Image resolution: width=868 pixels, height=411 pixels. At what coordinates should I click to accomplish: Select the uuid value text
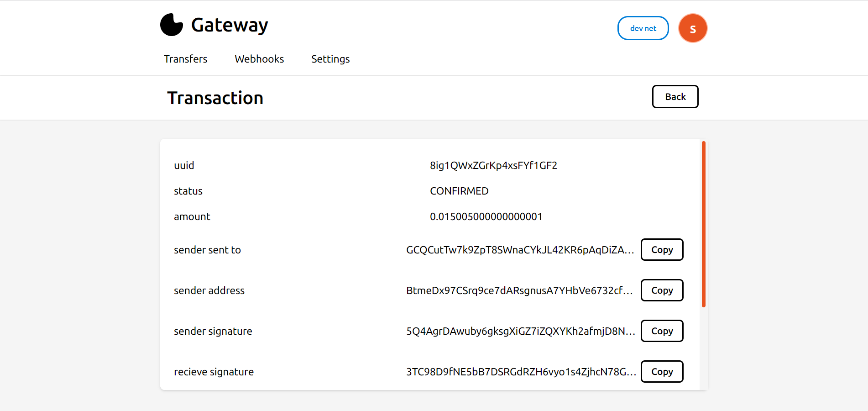(493, 165)
